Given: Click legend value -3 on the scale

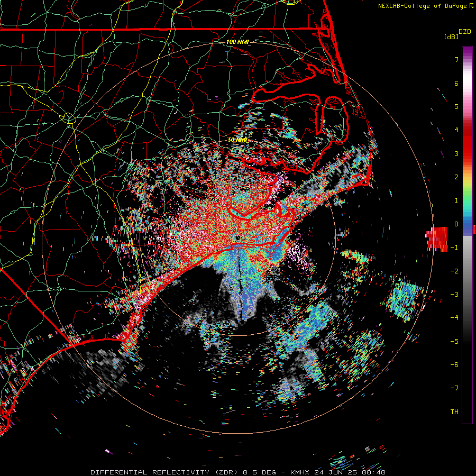Looking at the screenshot, I should pos(454,295).
